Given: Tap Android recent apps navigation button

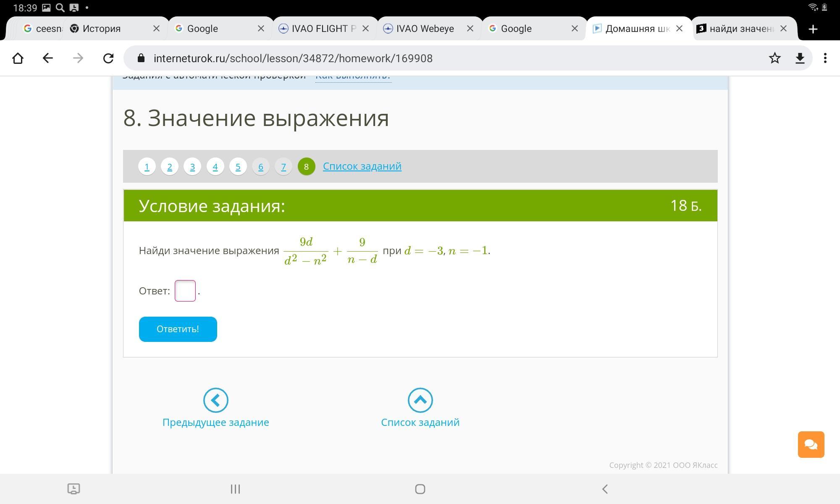Looking at the screenshot, I should click(235, 489).
